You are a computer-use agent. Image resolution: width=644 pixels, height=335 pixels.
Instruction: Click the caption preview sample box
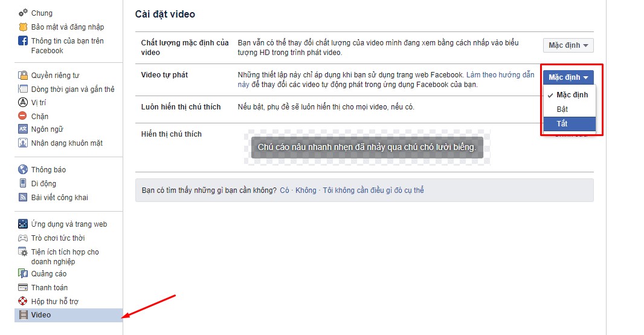click(x=367, y=147)
